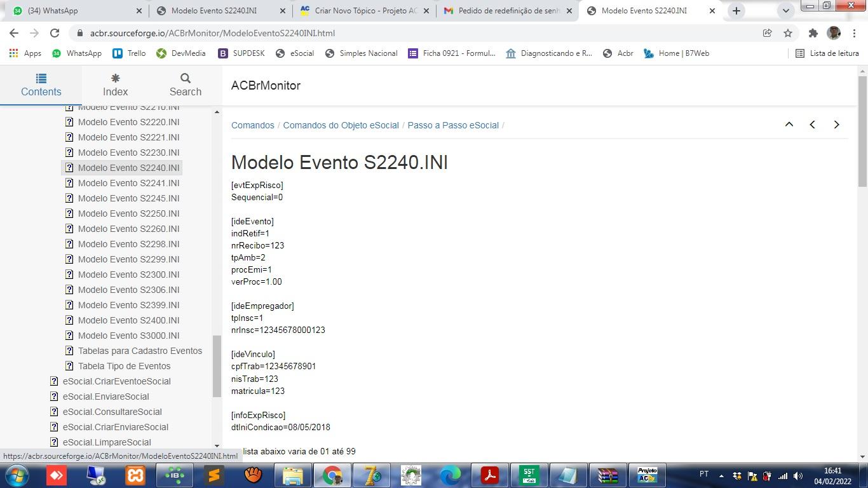Open the Chrome extensions puzzle icon

point(813,33)
